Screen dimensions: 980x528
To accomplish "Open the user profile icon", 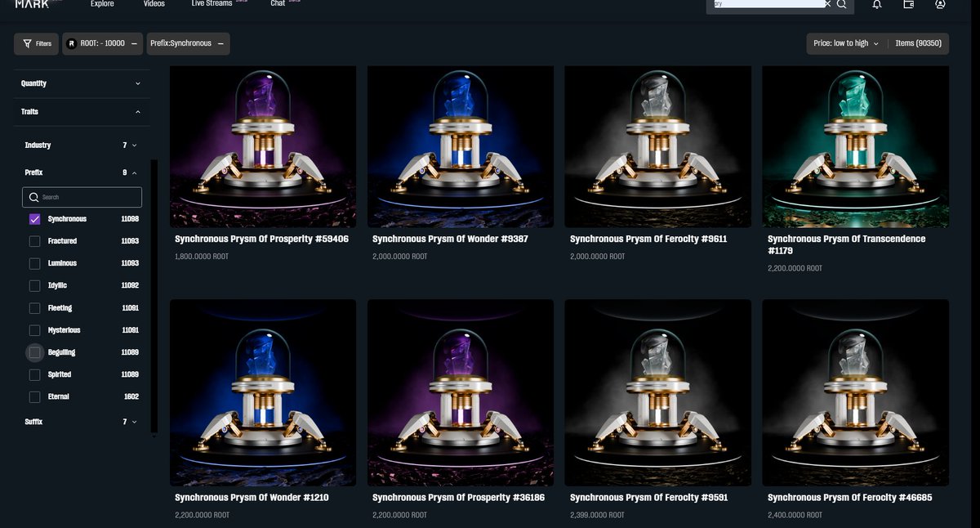I will tap(940, 4).
